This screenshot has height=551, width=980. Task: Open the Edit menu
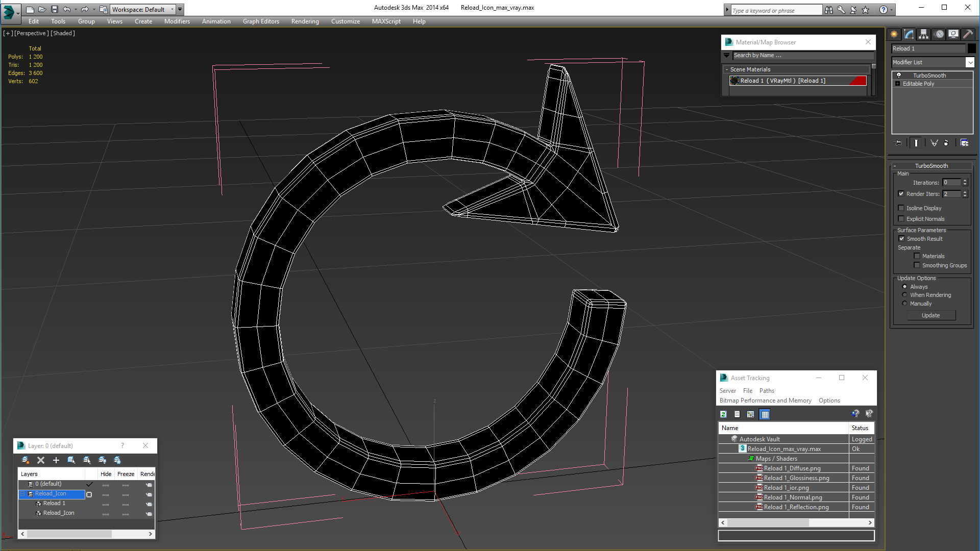click(x=34, y=21)
